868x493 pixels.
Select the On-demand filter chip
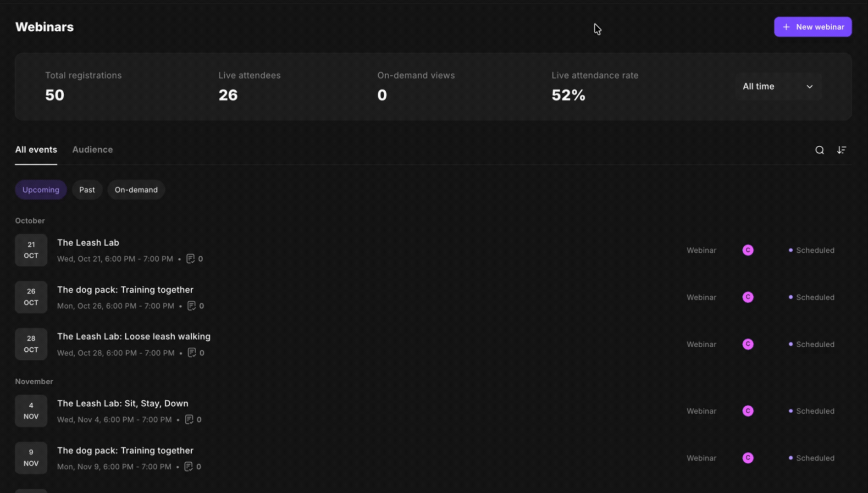136,189
